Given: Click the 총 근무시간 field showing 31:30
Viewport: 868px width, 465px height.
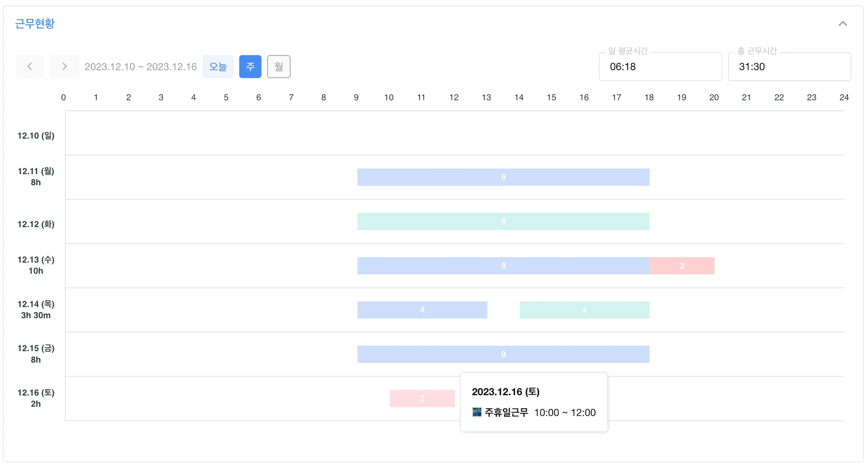Looking at the screenshot, I should click(789, 67).
